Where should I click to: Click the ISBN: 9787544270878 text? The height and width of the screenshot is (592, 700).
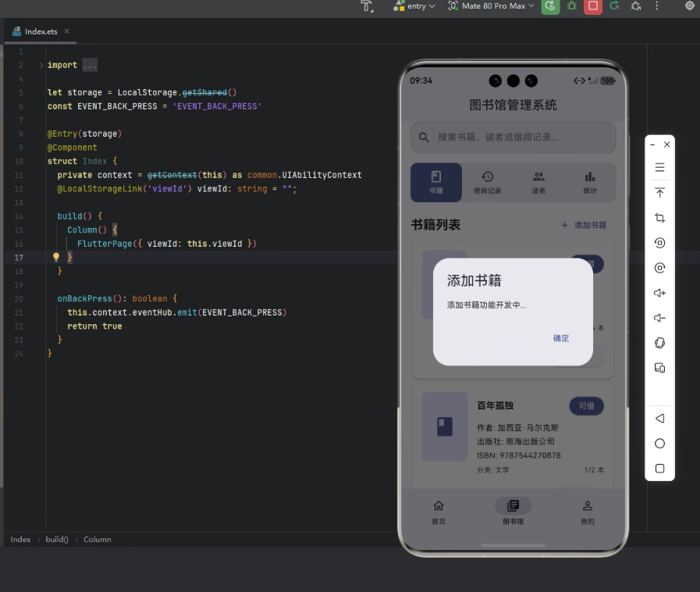point(519,455)
